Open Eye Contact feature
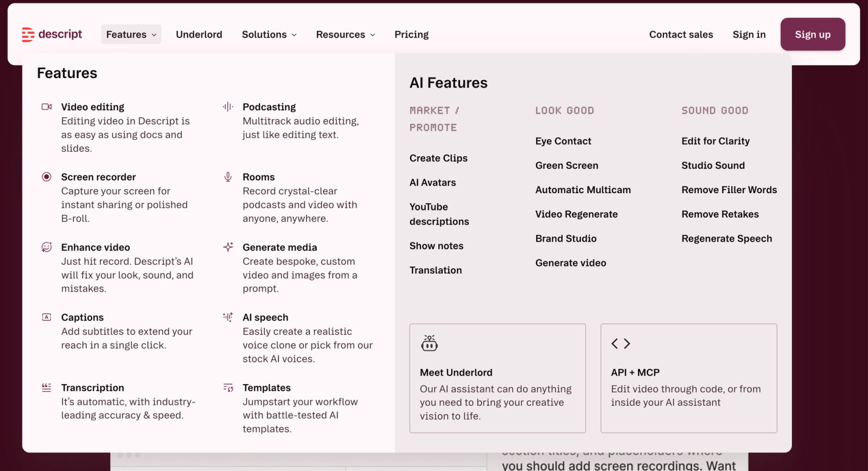The width and height of the screenshot is (868, 471). [563, 141]
